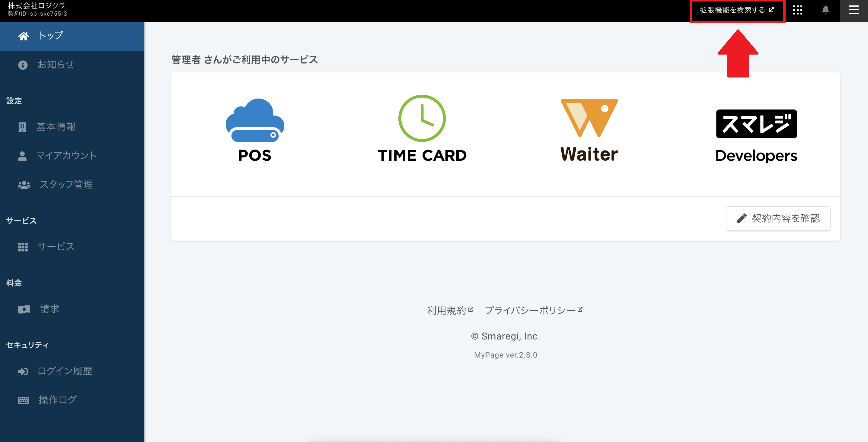This screenshot has height=442, width=868.
Task: Open the POS cloud service icon
Action: 255,129
